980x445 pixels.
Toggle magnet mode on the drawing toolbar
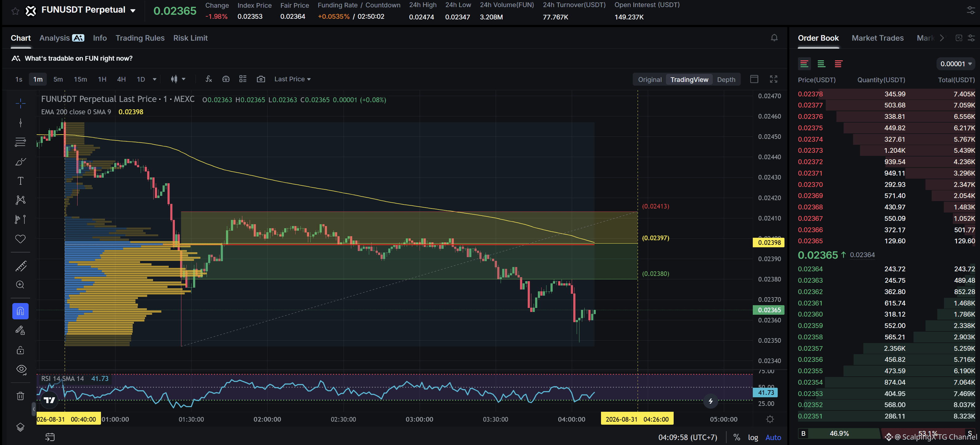21,311
